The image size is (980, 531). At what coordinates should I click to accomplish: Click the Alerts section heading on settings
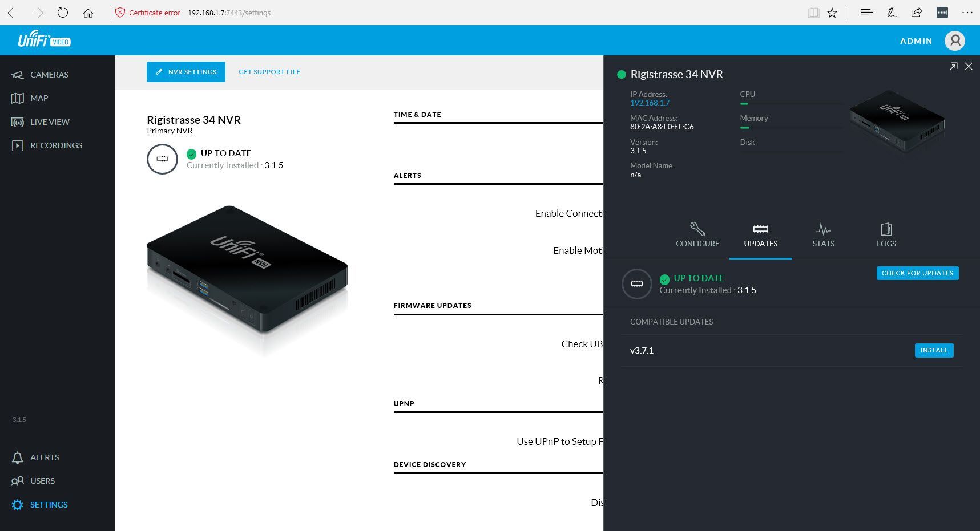point(408,175)
